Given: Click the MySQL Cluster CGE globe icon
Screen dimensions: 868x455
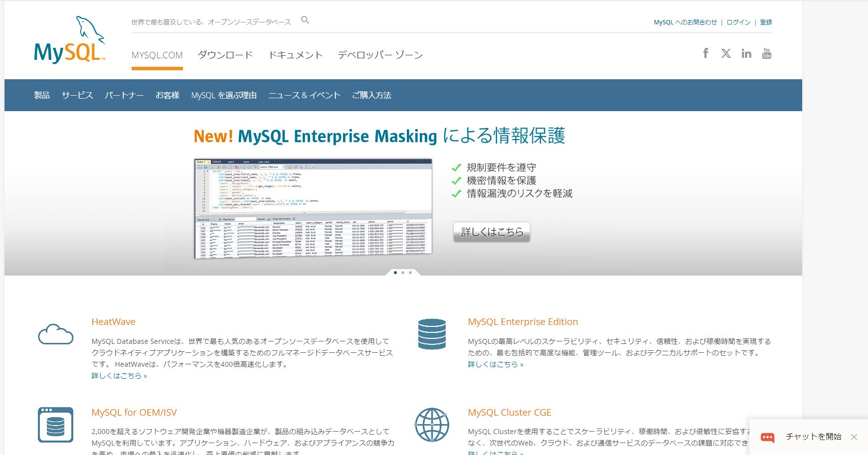Looking at the screenshot, I should click(432, 425).
